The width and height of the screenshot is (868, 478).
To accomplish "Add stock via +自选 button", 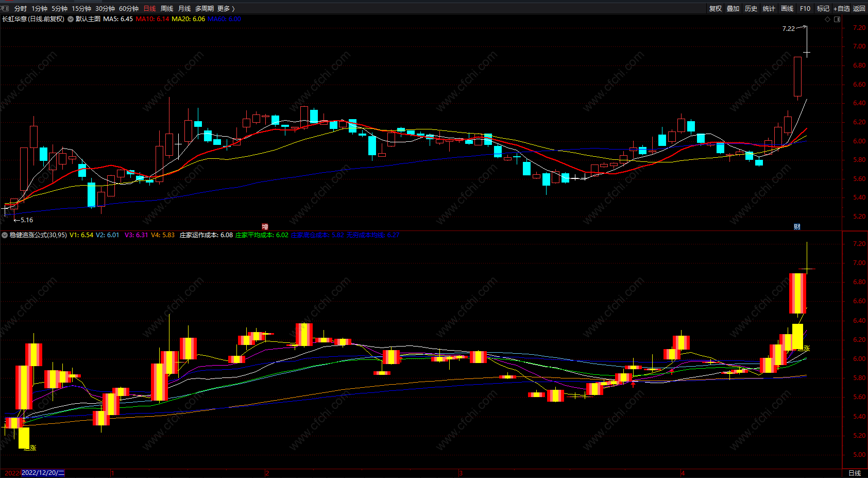I will pos(842,9).
